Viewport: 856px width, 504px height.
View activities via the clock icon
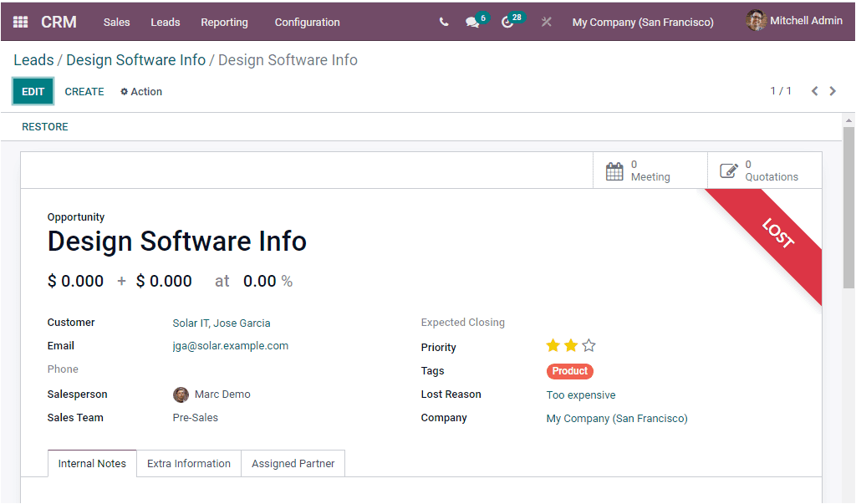508,22
